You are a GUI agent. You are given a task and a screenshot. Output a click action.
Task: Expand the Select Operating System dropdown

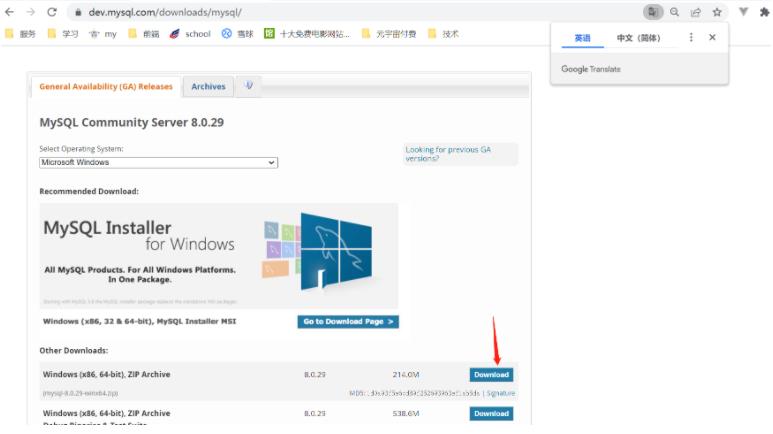click(x=158, y=162)
